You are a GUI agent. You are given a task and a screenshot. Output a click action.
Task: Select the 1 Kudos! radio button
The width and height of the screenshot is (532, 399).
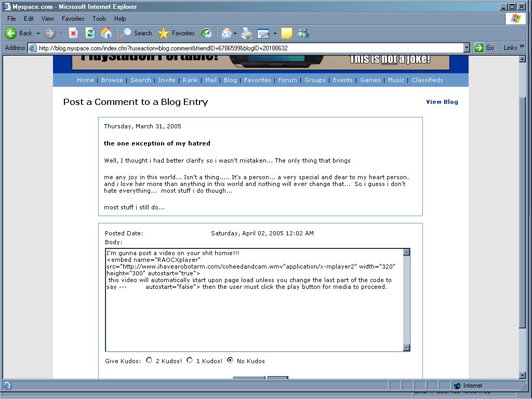pos(190,360)
